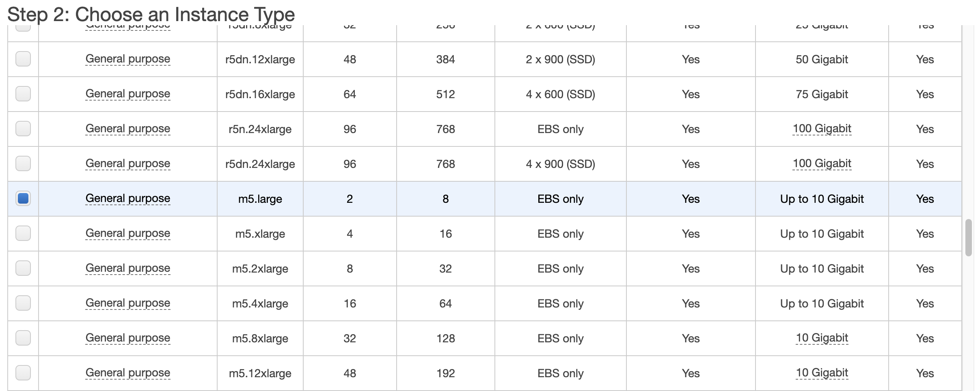Check the r5dn.12xlarge instance checkbox
980x391 pixels.
pyautogui.click(x=23, y=59)
